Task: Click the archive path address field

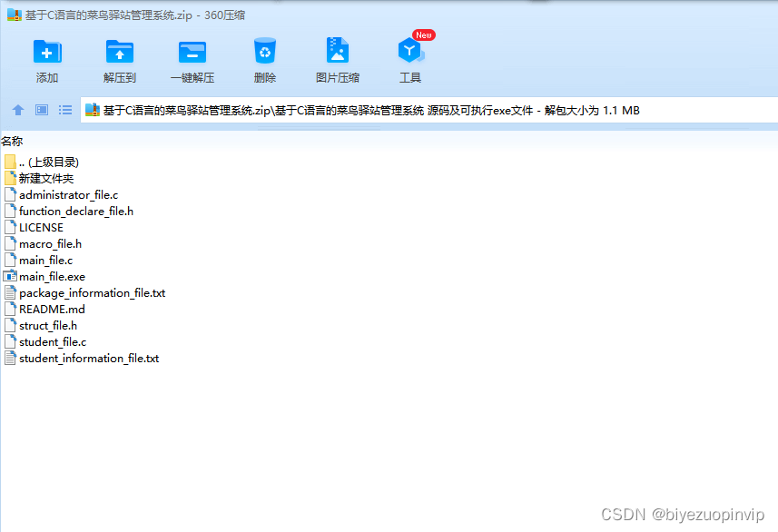Action: (428, 110)
